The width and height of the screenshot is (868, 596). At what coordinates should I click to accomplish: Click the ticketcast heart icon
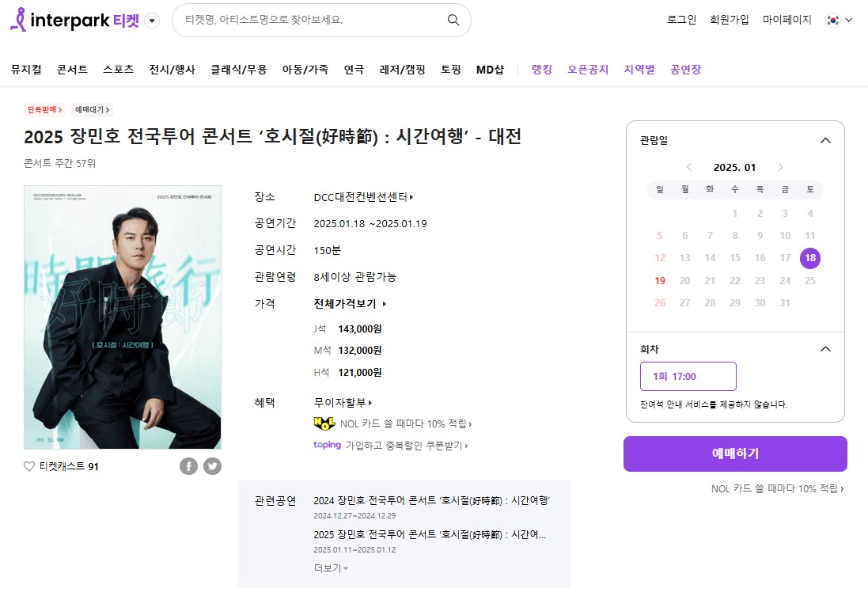coord(29,466)
